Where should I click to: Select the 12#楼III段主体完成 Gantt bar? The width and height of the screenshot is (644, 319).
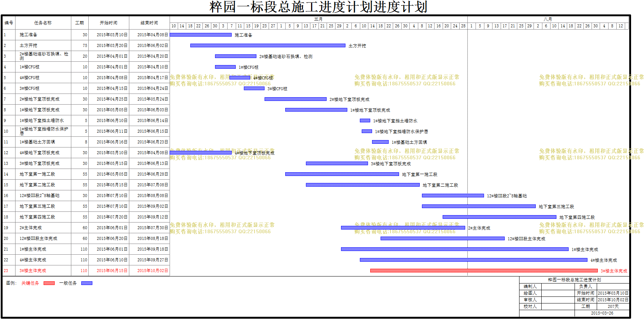click(443, 238)
